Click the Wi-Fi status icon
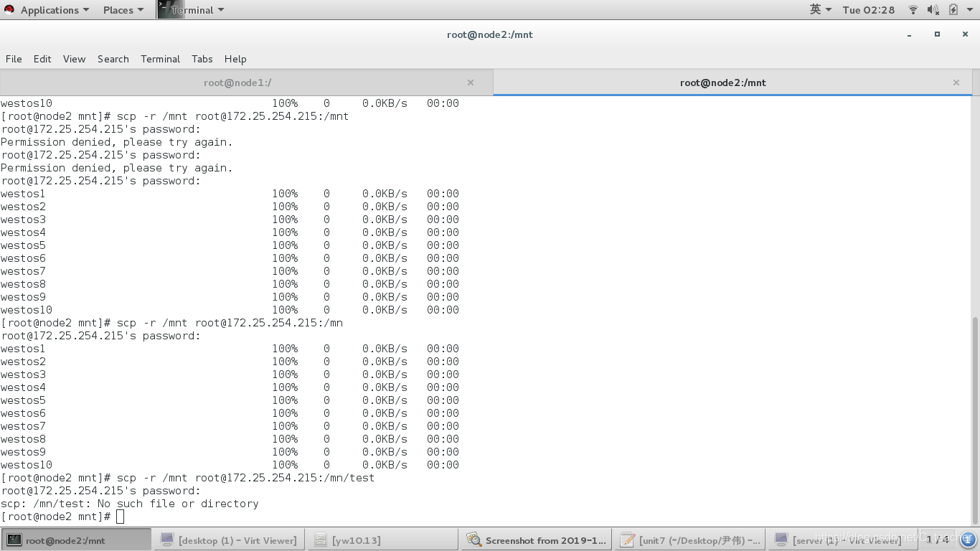 point(912,9)
